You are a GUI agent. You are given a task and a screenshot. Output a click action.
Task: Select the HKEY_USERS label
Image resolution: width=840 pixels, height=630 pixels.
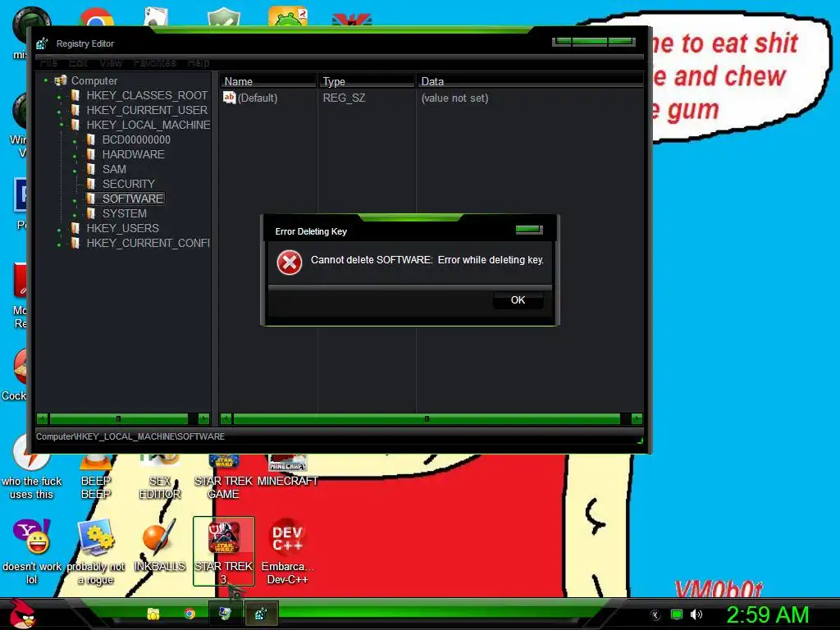[x=123, y=228]
